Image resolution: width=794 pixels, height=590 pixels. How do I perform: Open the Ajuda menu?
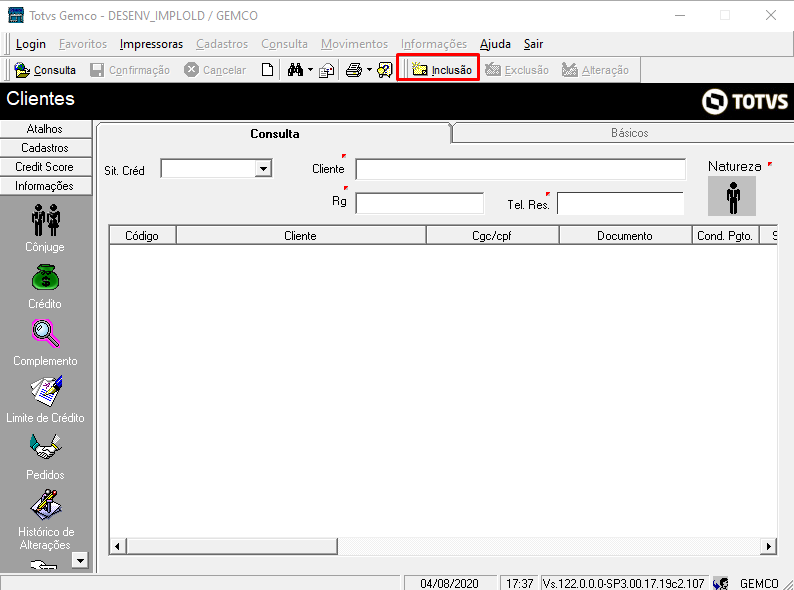click(495, 44)
